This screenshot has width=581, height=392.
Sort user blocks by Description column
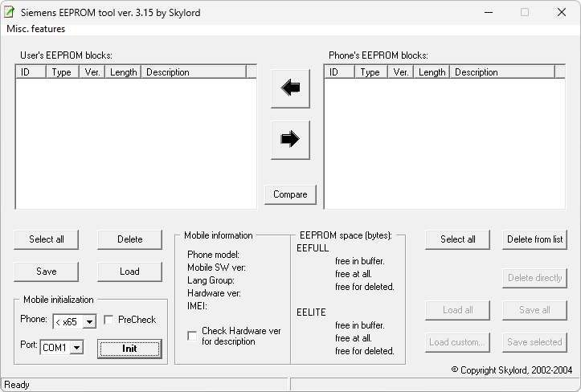point(194,71)
